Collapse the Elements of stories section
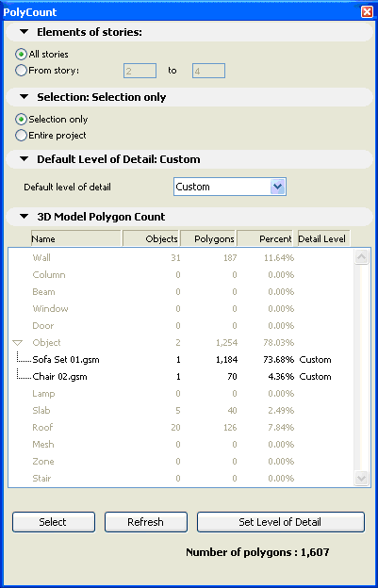The width and height of the screenshot is (378, 588). pyautogui.click(x=24, y=32)
